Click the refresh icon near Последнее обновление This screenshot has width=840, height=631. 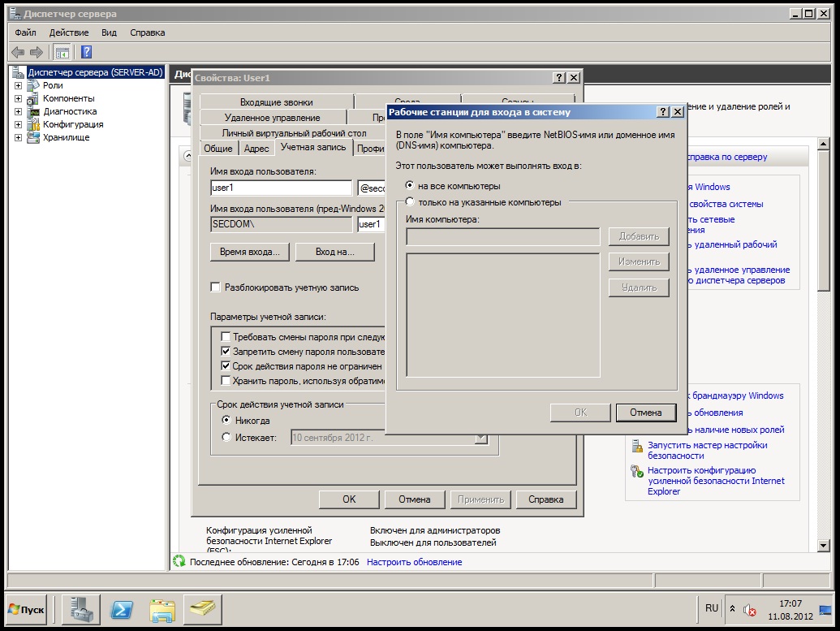179,561
